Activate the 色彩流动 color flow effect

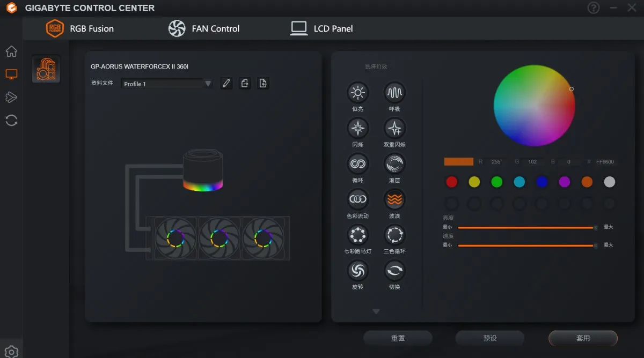tap(357, 199)
